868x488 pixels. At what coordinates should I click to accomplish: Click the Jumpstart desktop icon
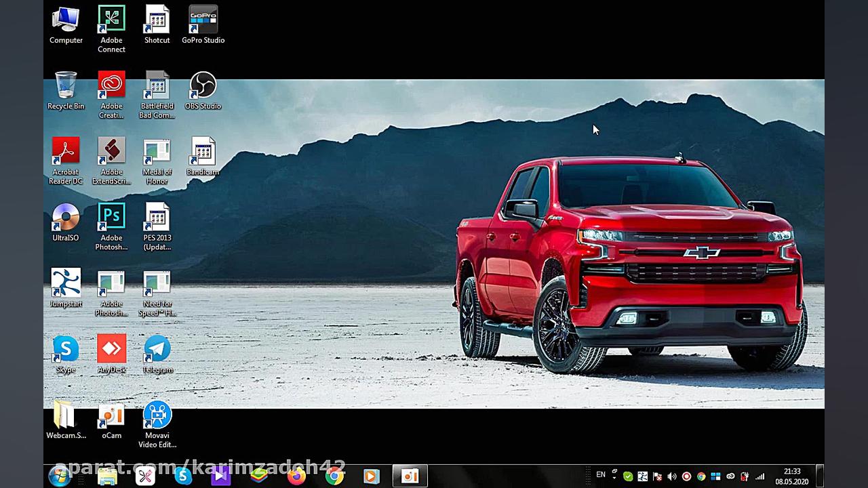66,289
